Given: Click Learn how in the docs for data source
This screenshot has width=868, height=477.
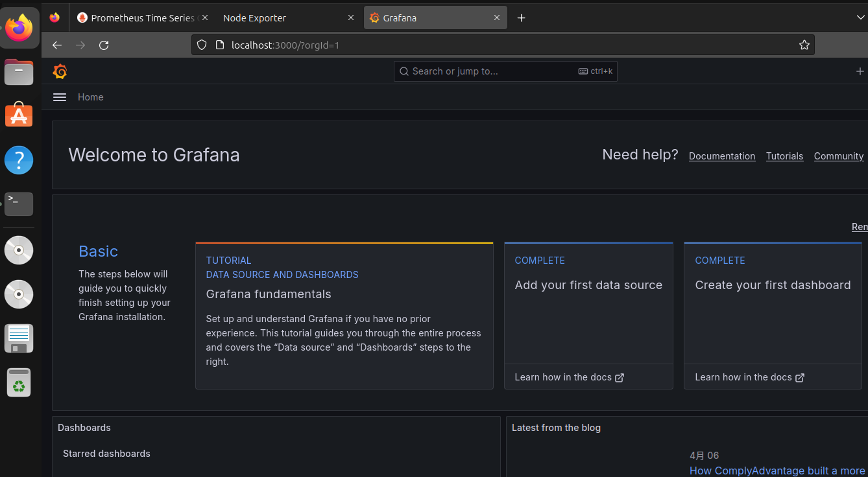Looking at the screenshot, I should 569,377.
